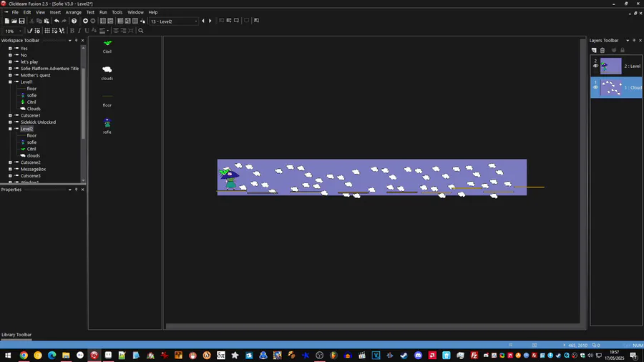Open the File menu

click(15, 12)
